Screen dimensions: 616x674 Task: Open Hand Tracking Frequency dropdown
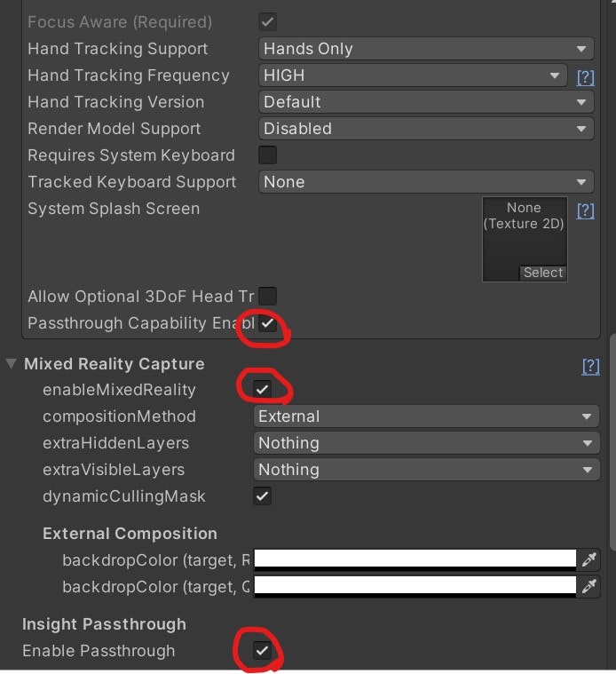pyautogui.click(x=413, y=75)
